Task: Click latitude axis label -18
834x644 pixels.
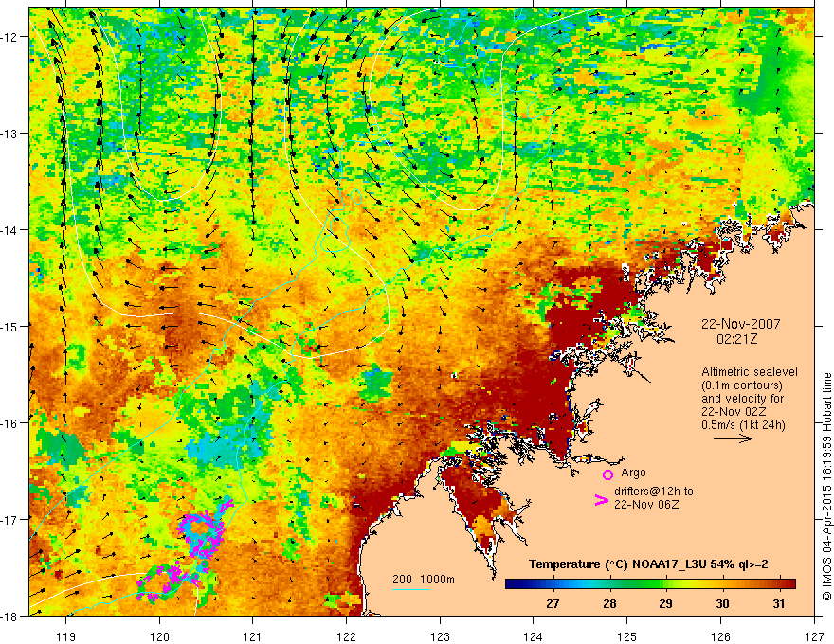Action: 9,617
